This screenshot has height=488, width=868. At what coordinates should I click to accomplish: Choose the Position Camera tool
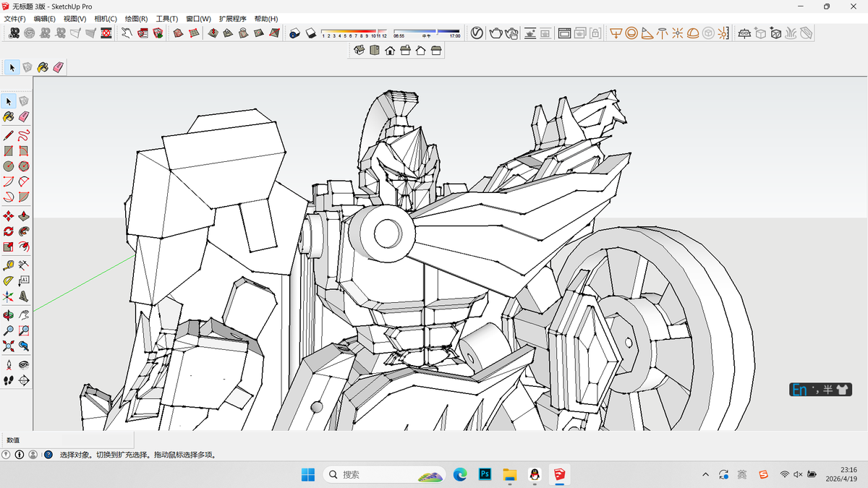9,365
